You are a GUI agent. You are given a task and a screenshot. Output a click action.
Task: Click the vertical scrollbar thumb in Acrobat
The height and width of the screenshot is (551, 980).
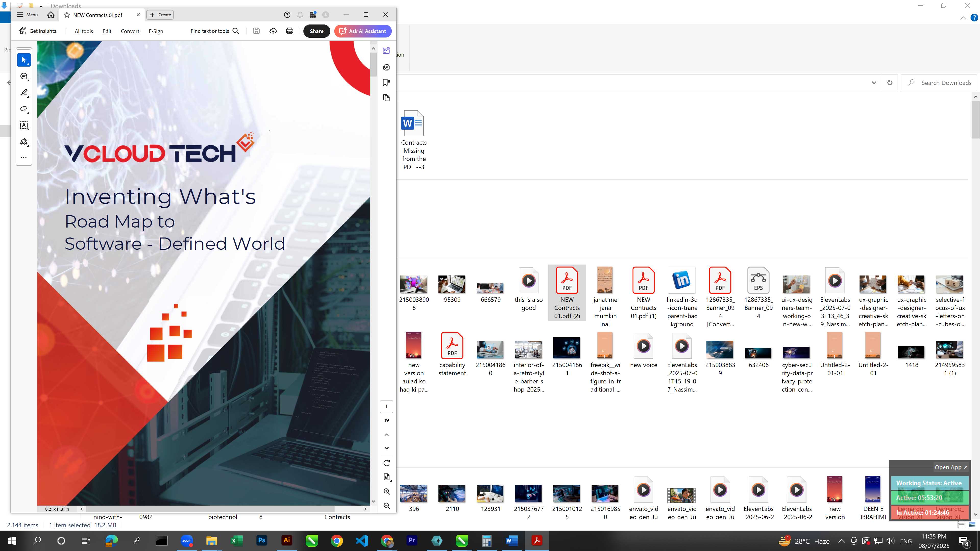(373, 65)
